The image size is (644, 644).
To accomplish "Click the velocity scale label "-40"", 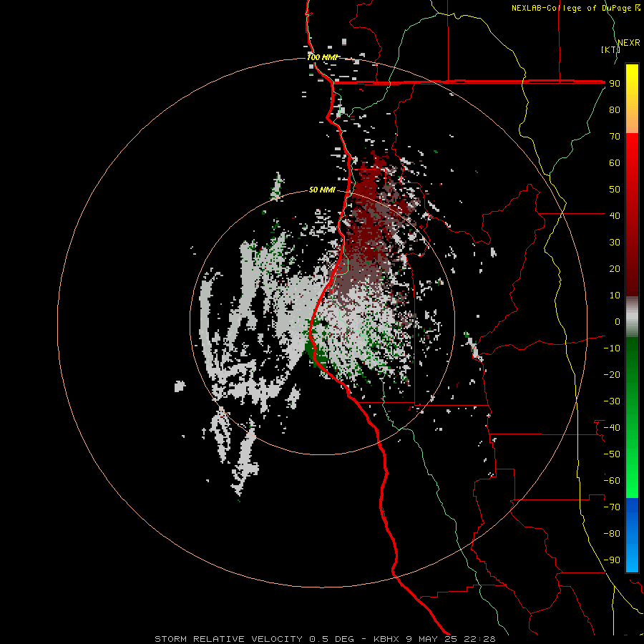I will tap(612, 428).
